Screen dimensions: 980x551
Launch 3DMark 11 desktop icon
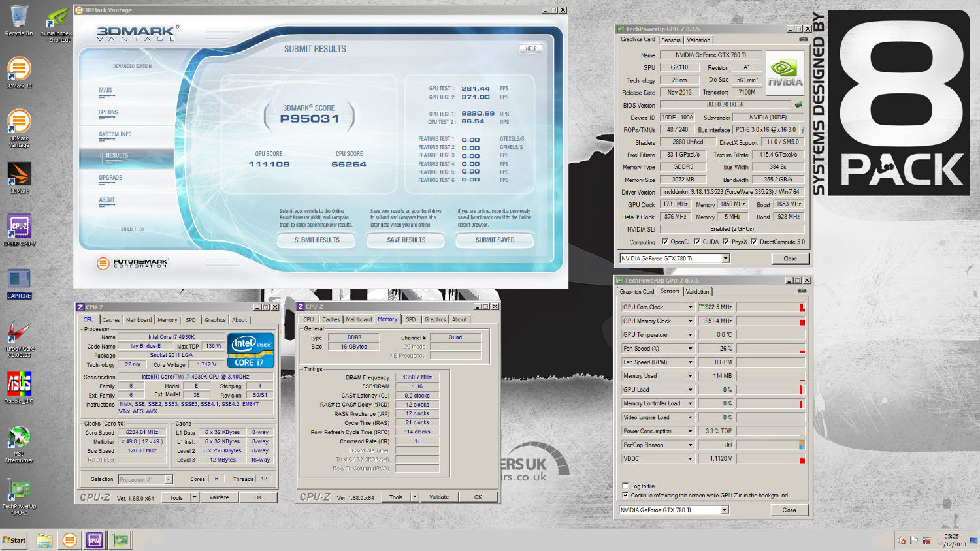tap(19, 73)
